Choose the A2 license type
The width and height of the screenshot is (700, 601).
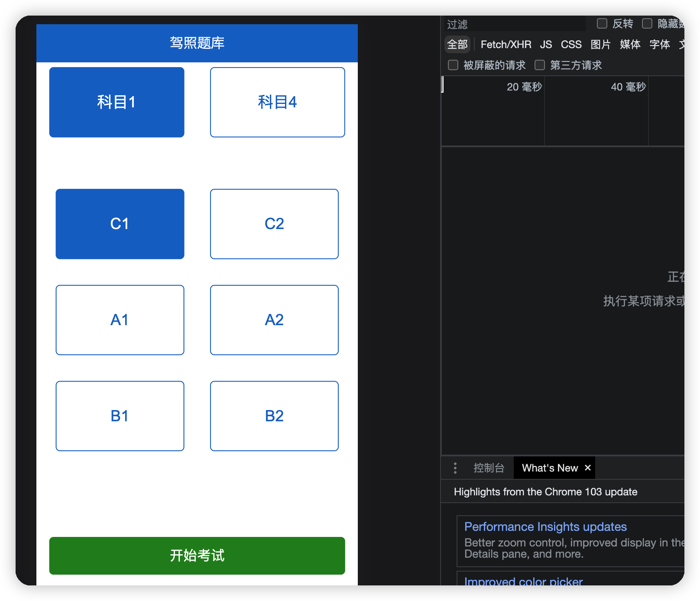[274, 320]
